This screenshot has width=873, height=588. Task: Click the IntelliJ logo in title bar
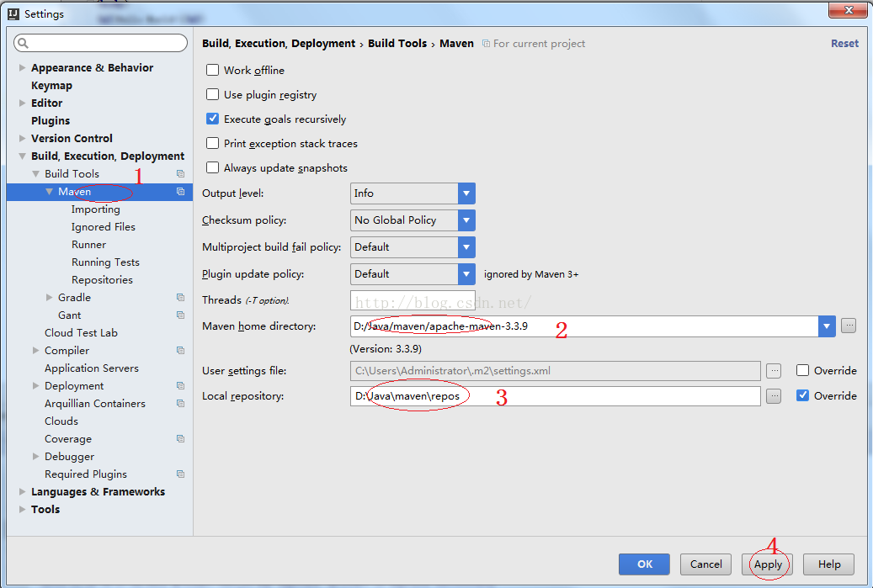[13, 14]
